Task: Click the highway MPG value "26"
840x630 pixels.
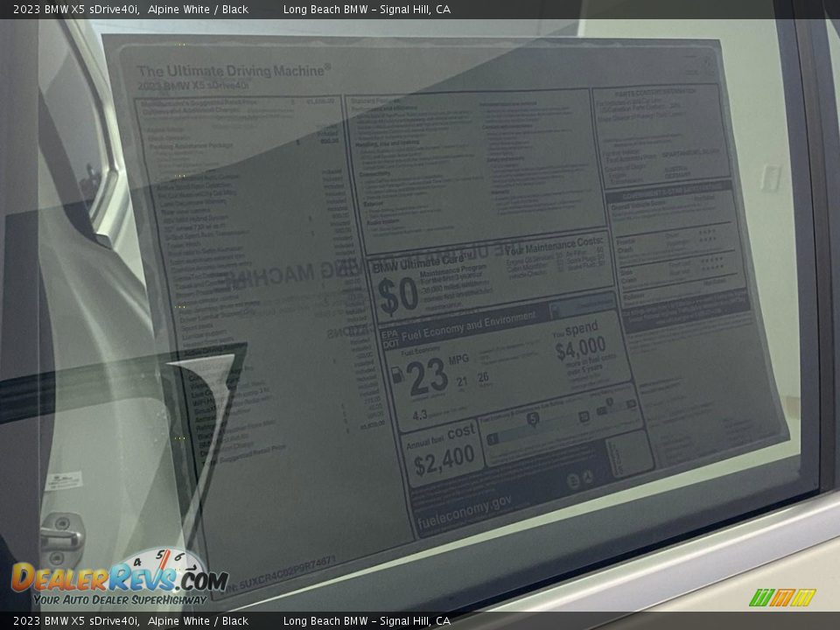Action: pos(483,377)
